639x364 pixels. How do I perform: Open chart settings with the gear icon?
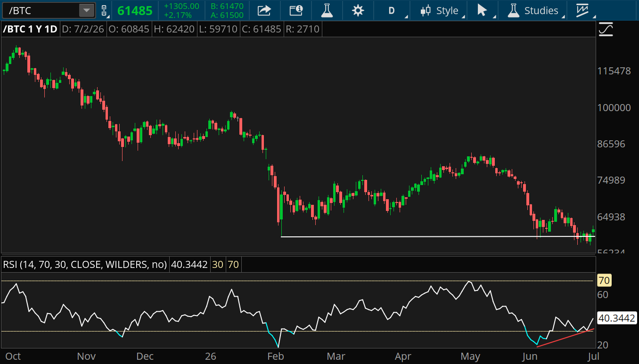[358, 10]
